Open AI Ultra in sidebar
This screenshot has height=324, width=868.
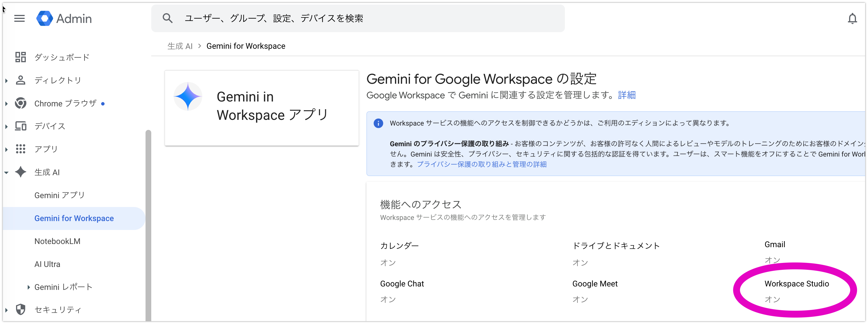tap(47, 264)
